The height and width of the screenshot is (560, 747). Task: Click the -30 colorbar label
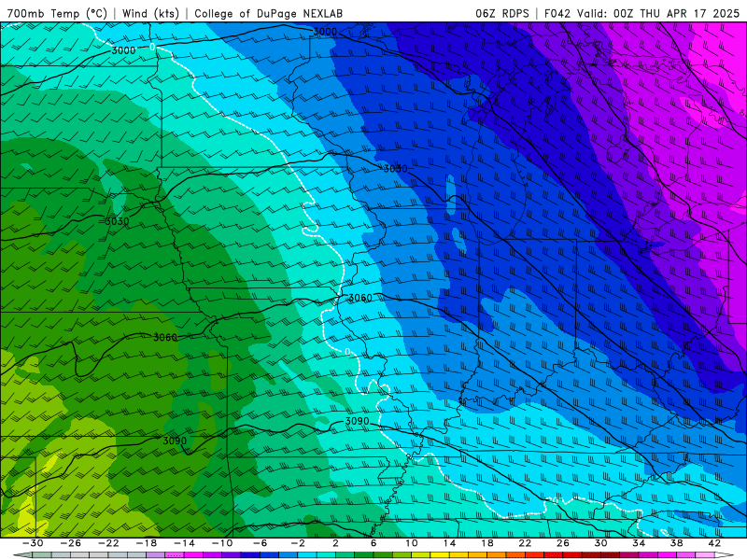tap(33, 543)
